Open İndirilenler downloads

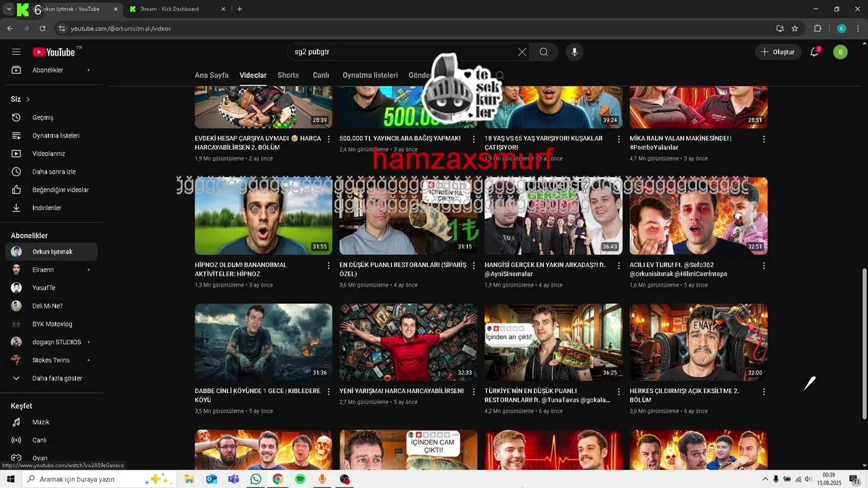click(52, 208)
